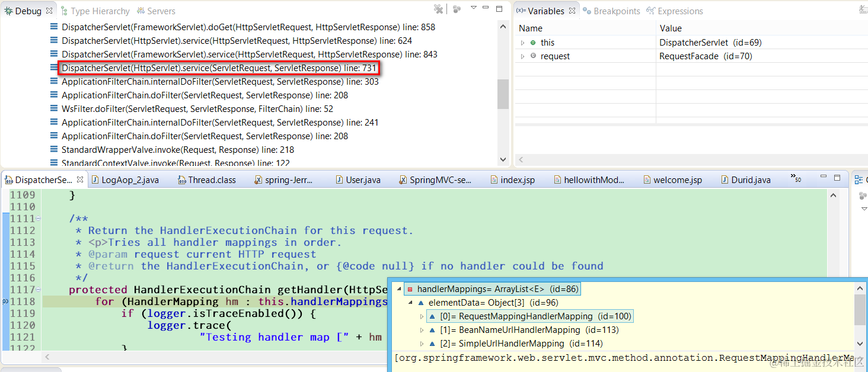Close the Variables tab
The width and height of the screenshot is (868, 372).
click(572, 11)
